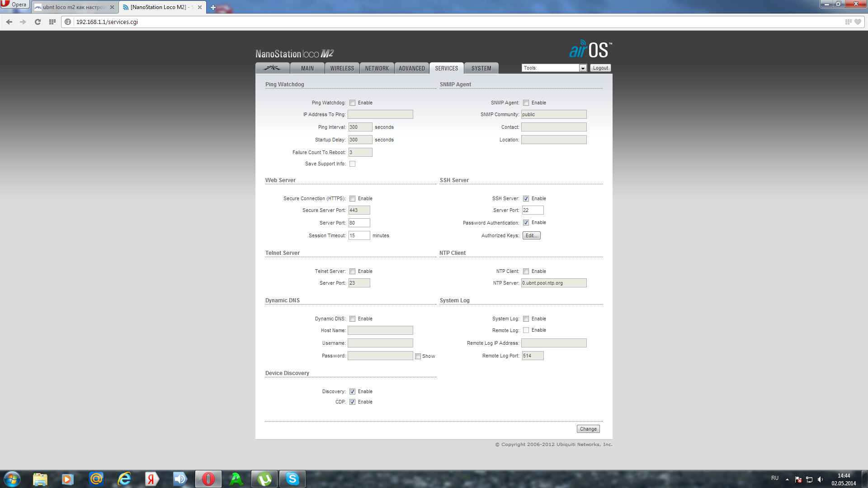Add a new browser tab
This screenshot has height=488, width=868.
click(x=213, y=7)
